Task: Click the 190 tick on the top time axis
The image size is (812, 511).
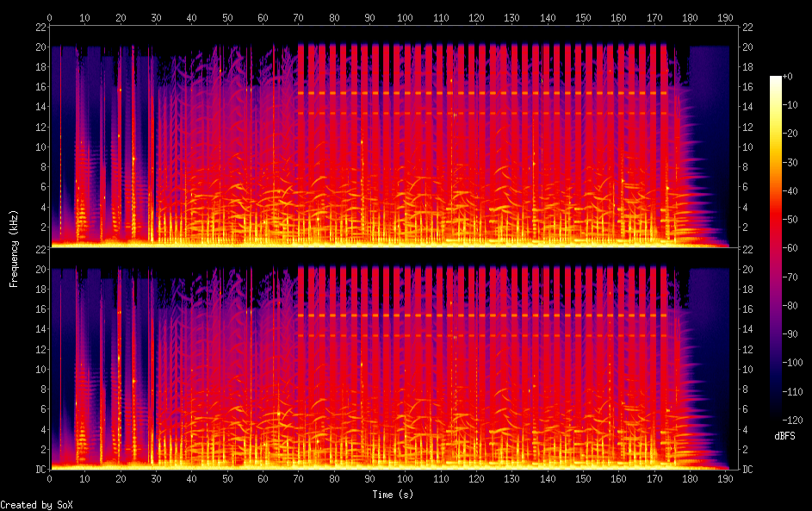Action: 725,17
